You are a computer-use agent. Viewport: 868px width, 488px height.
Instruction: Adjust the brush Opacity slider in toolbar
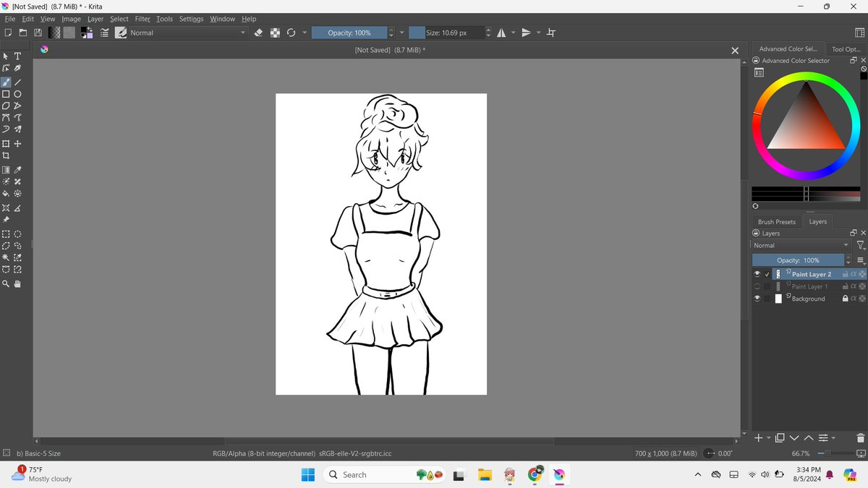349,33
